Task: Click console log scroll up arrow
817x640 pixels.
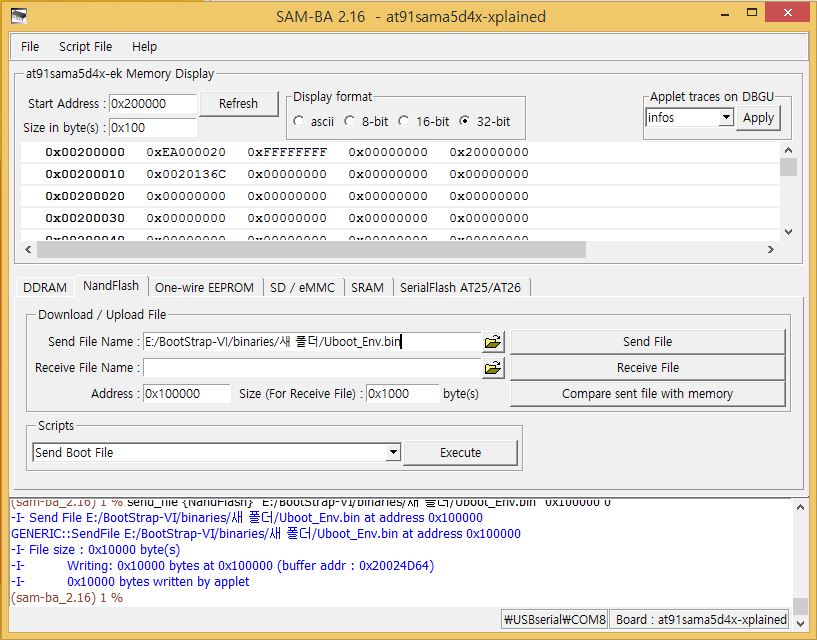Action: 800,507
